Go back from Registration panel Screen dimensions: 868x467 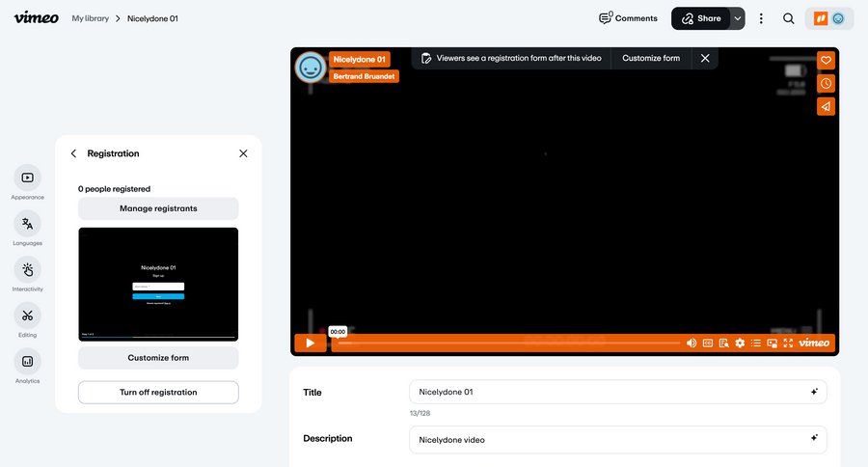(73, 153)
